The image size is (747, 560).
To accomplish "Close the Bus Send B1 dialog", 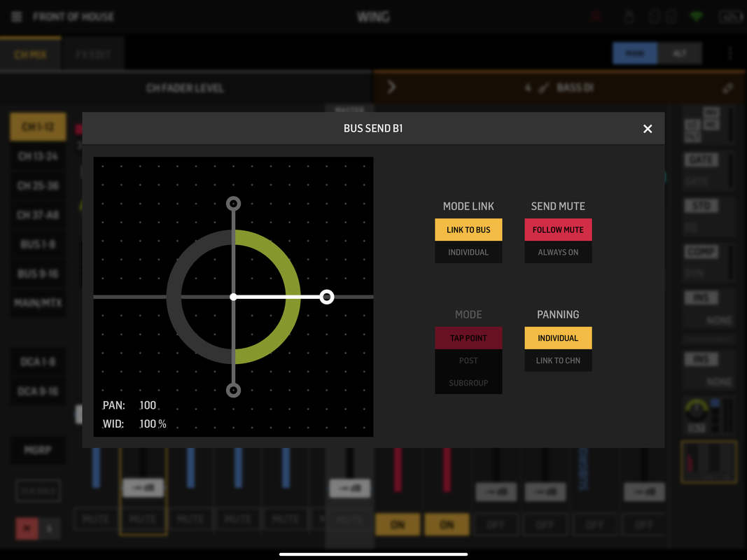I will click(647, 129).
